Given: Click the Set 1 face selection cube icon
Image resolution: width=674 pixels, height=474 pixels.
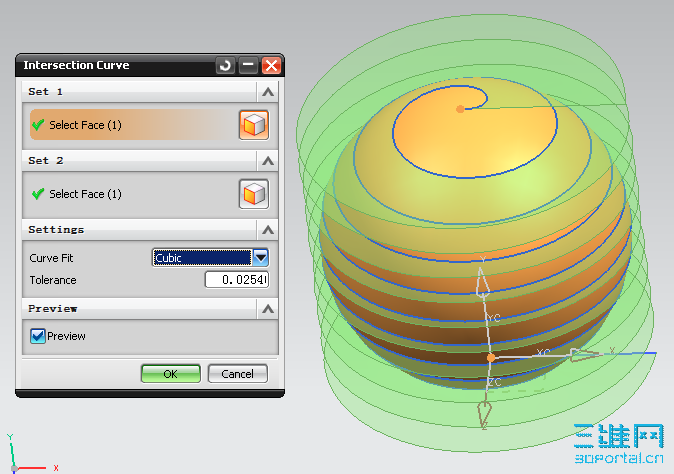Looking at the screenshot, I should (x=254, y=125).
